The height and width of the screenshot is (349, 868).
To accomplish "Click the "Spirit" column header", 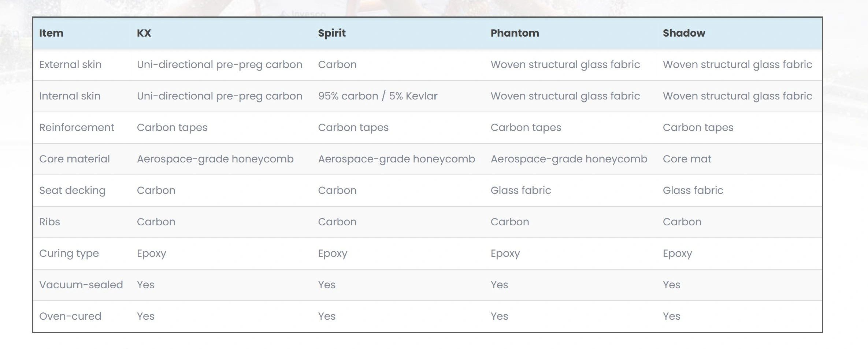I will point(332,33).
